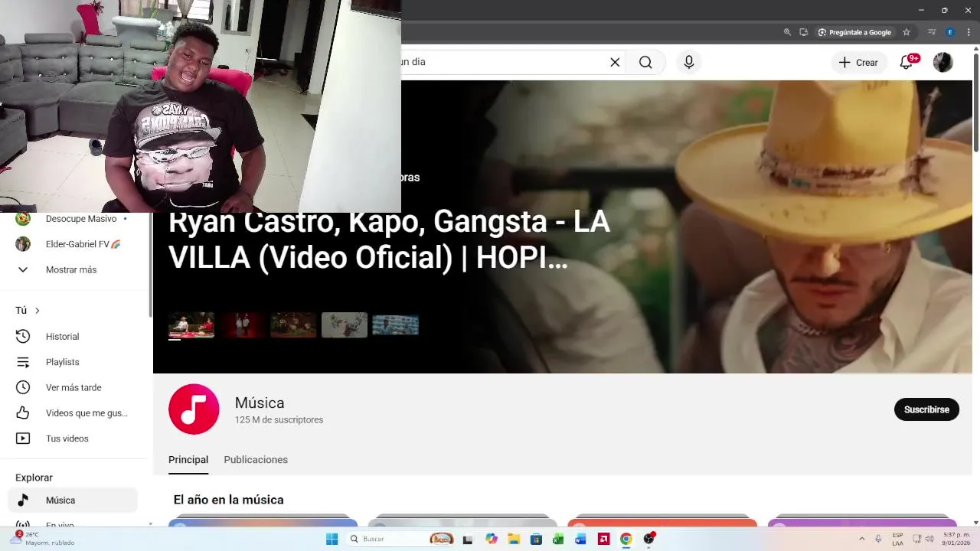Switch to the Principal tab
This screenshot has height=551, width=980.
pyautogui.click(x=188, y=460)
